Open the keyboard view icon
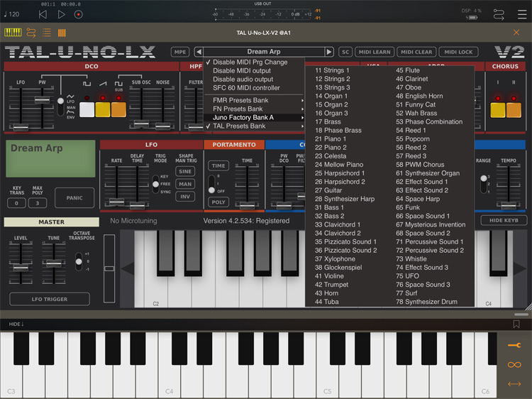532x399 pixels. (13, 33)
